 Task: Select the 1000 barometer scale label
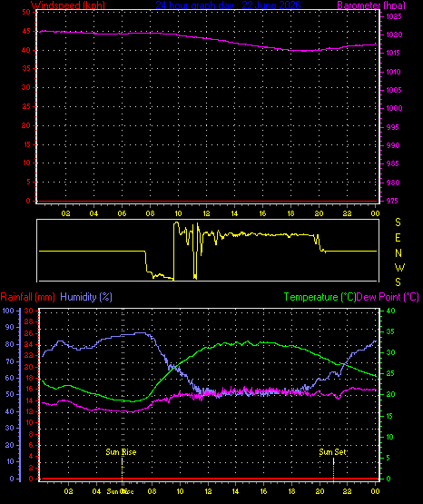pos(394,108)
